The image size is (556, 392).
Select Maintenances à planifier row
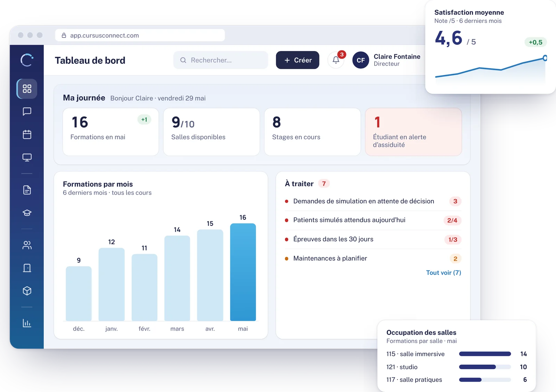[373, 258]
